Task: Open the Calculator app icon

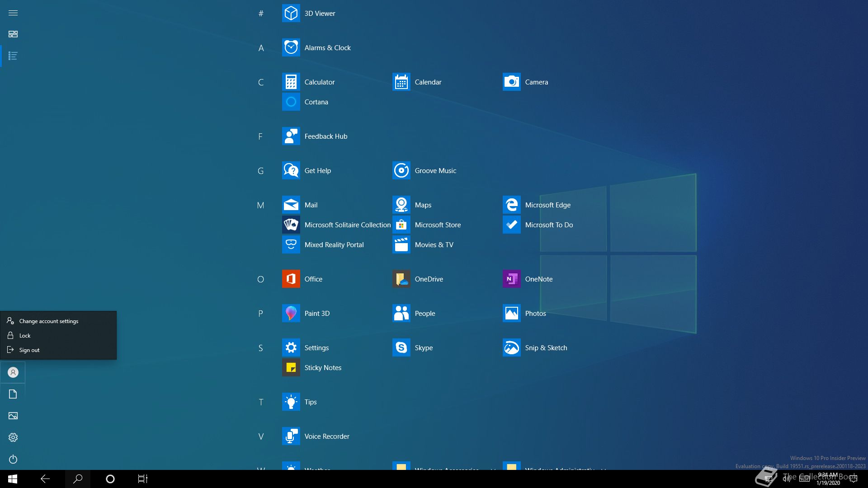Action: click(x=291, y=82)
